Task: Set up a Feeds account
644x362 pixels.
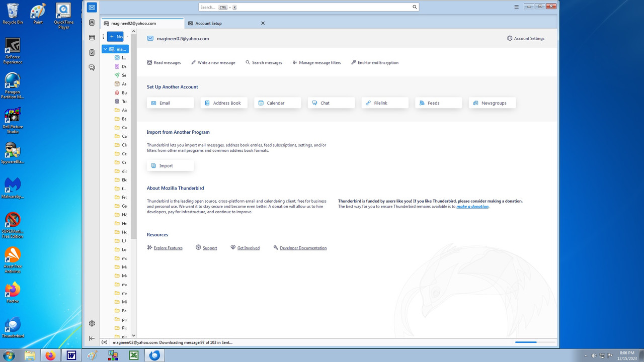Action: [439, 103]
